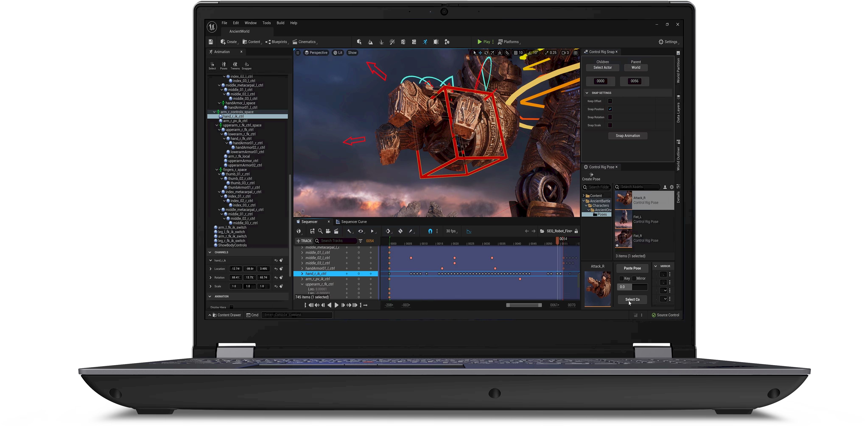Expand the Location channel row
This screenshot has width=868, height=426.
(211, 269)
